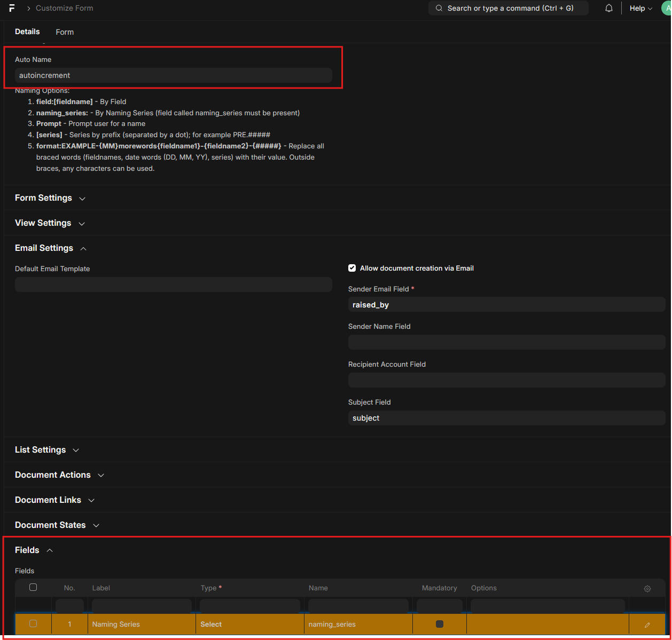
Task: Click the Sender Email Field input
Action: (506, 305)
